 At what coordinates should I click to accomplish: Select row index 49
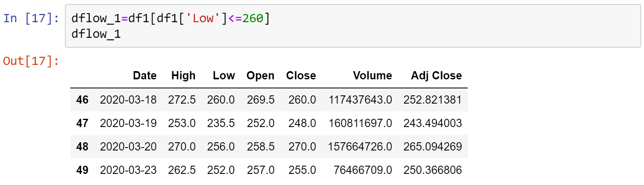(x=83, y=170)
